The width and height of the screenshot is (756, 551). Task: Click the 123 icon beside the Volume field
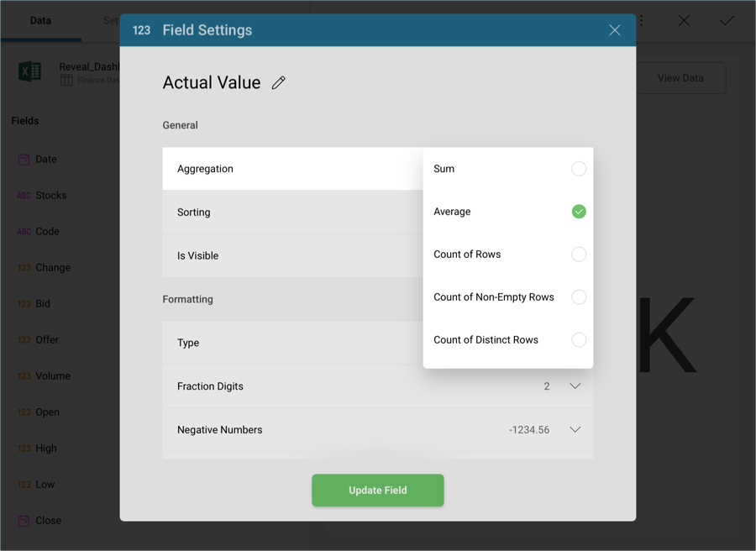pyautogui.click(x=24, y=376)
